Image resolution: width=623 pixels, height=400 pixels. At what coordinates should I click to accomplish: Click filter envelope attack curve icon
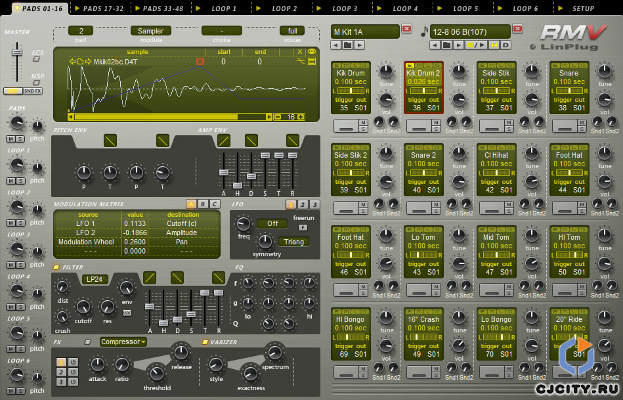pos(149,278)
